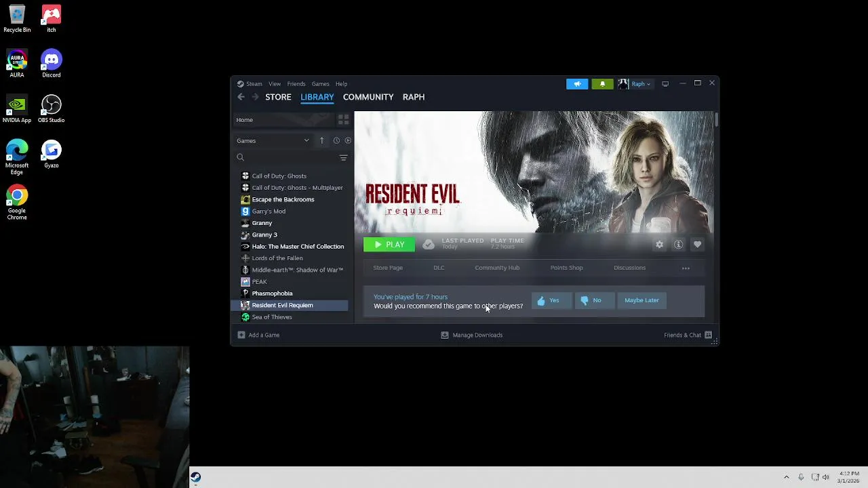Open the Community Hub link
The width and height of the screenshot is (868, 488).
497,268
